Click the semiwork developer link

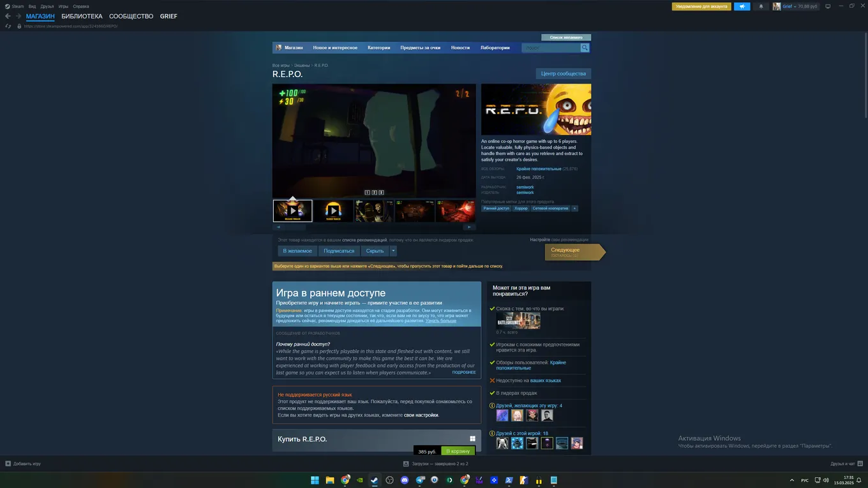click(525, 187)
